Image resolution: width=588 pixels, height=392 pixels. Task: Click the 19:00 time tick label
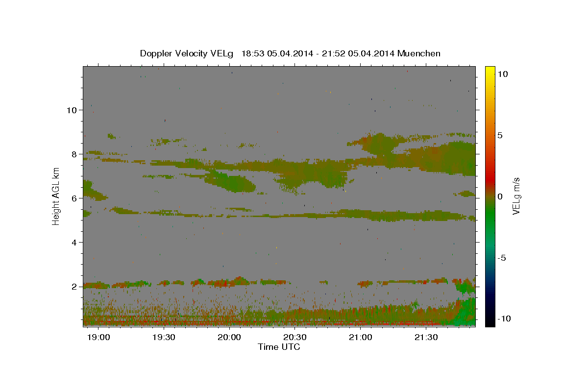[98, 338]
